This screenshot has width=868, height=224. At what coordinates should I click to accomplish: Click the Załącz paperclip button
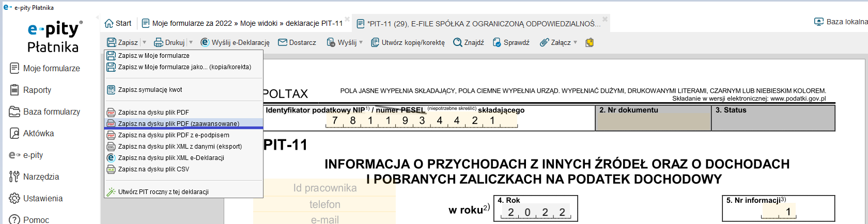click(x=555, y=42)
